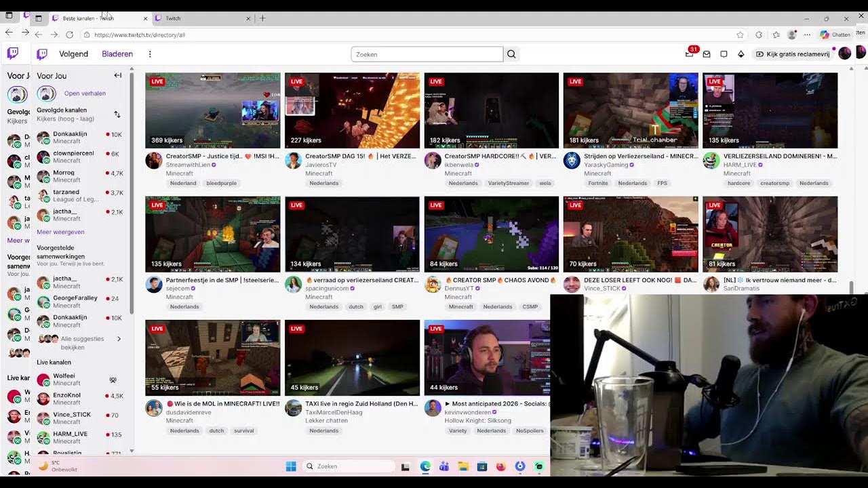Screen dimensions: 868x488
Task: Add page to favorites with star icon
Action: click(740, 35)
